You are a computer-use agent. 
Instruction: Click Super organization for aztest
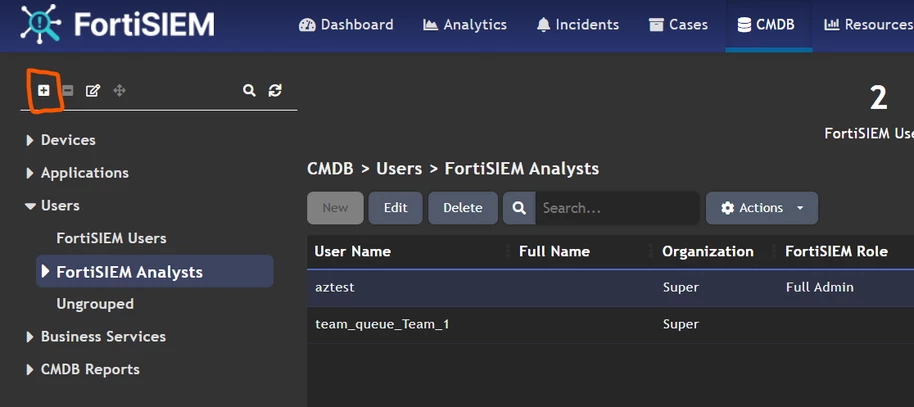[681, 287]
